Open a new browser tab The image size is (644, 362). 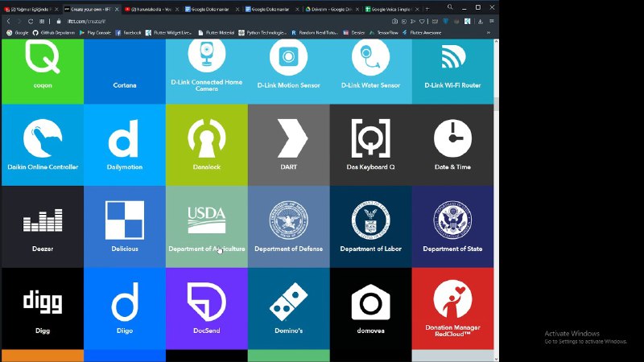pyautogui.click(x=427, y=9)
